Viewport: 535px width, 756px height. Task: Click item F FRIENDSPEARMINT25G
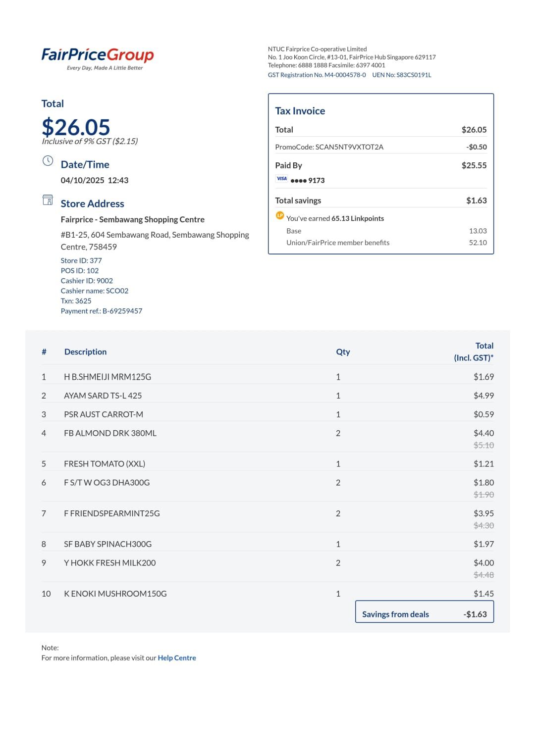[112, 513]
